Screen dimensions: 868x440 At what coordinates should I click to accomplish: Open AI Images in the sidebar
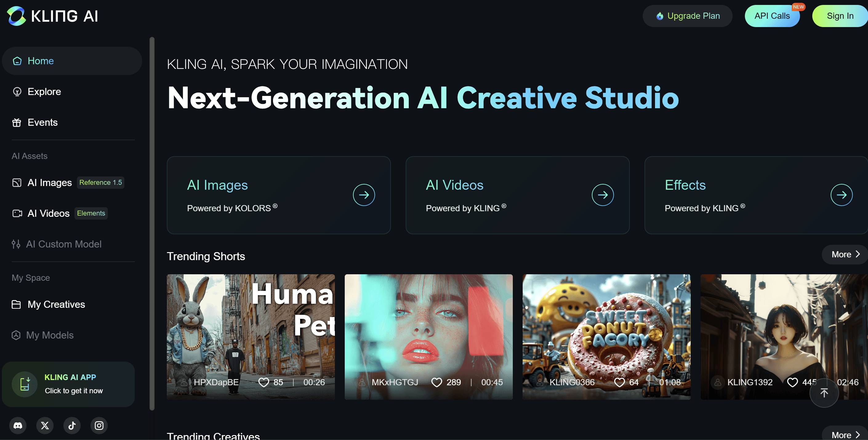[50, 182]
